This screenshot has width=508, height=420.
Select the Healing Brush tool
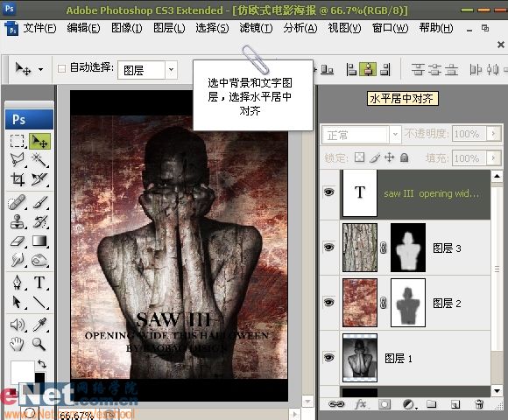coord(18,202)
